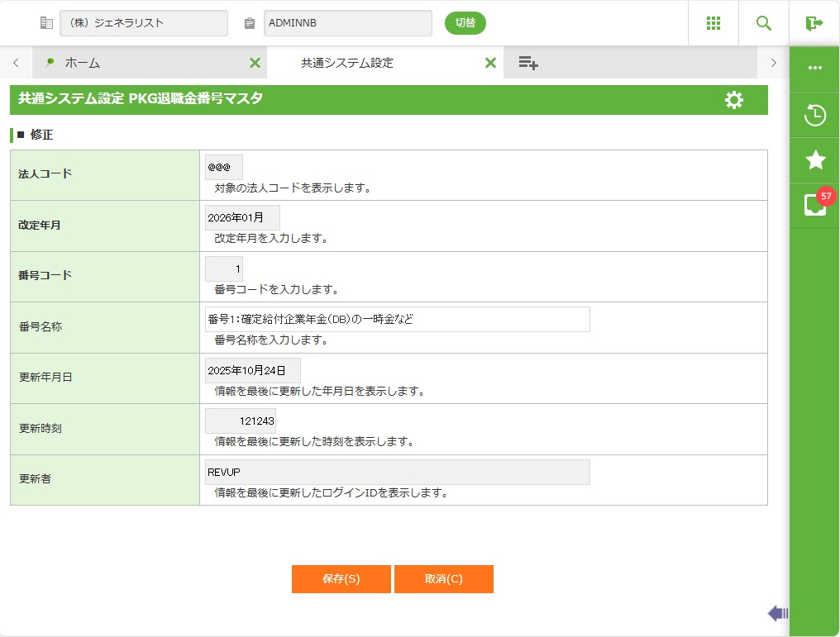This screenshot has width=840, height=637.
Task: Click the three-dot more icon in sidebar
Action: [x=815, y=68]
